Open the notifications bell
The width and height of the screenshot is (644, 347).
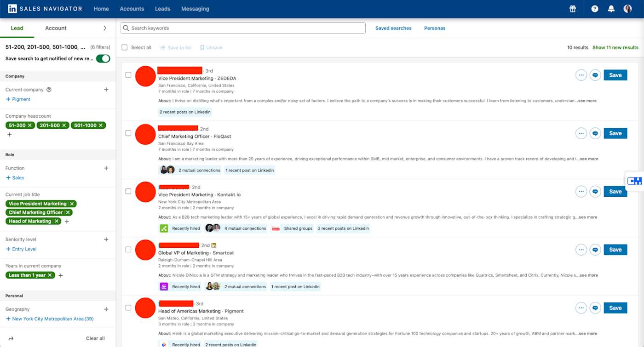coord(611,9)
